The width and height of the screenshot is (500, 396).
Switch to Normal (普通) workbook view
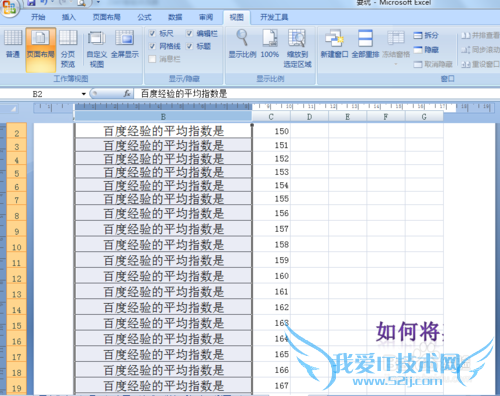click(13, 44)
